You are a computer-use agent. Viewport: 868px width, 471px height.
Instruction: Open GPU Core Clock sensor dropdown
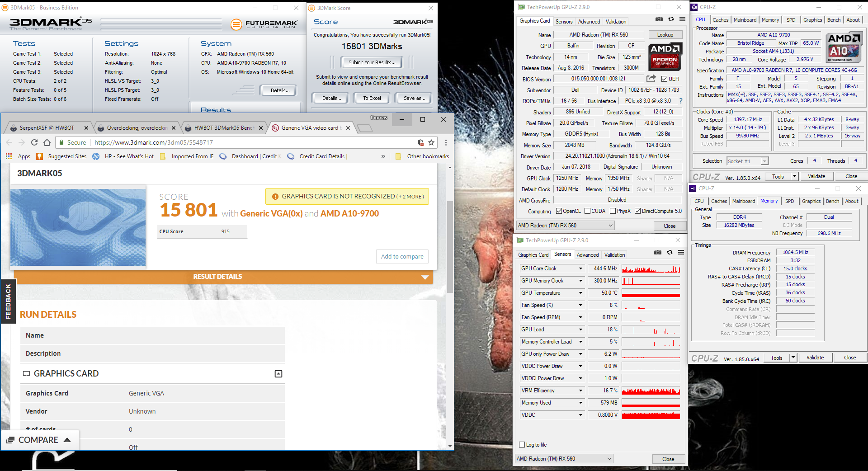click(581, 268)
